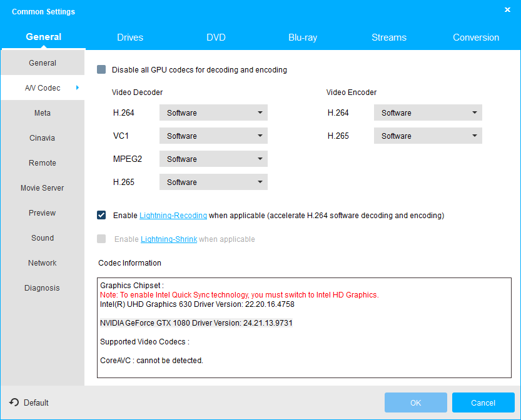
Task: Click the A/V Codec arrow indicator
Action: pyautogui.click(x=78, y=87)
